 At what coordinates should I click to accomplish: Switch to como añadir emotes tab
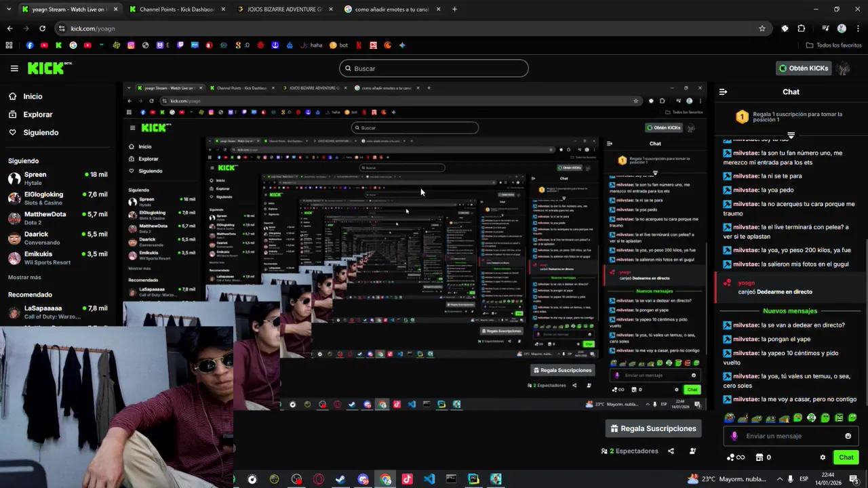(x=392, y=9)
